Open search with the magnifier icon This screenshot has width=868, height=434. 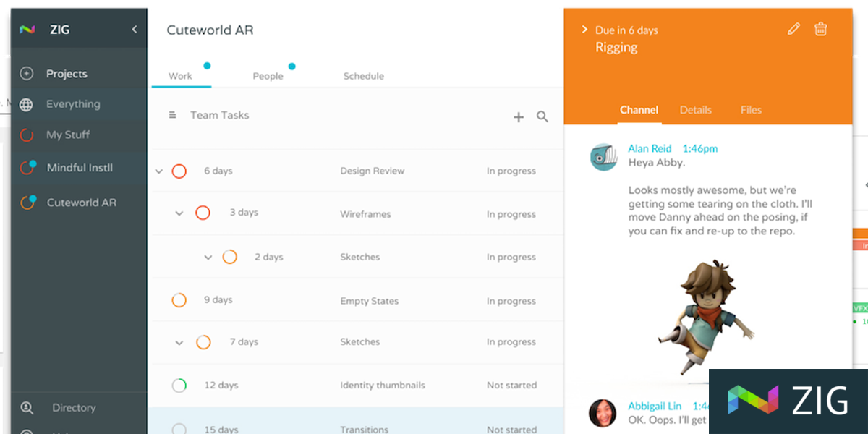click(542, 116)
